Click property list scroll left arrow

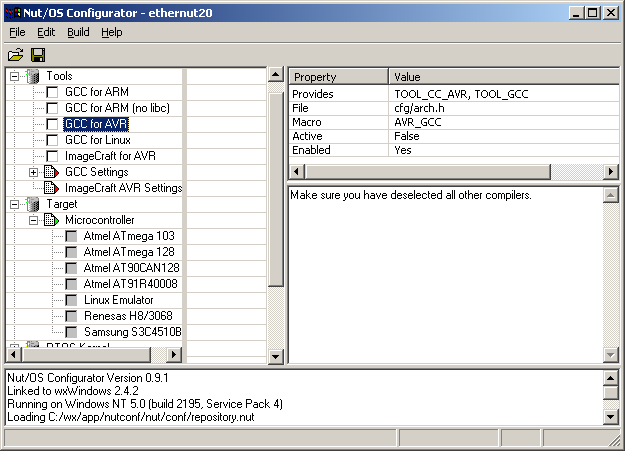click(296, 172)
